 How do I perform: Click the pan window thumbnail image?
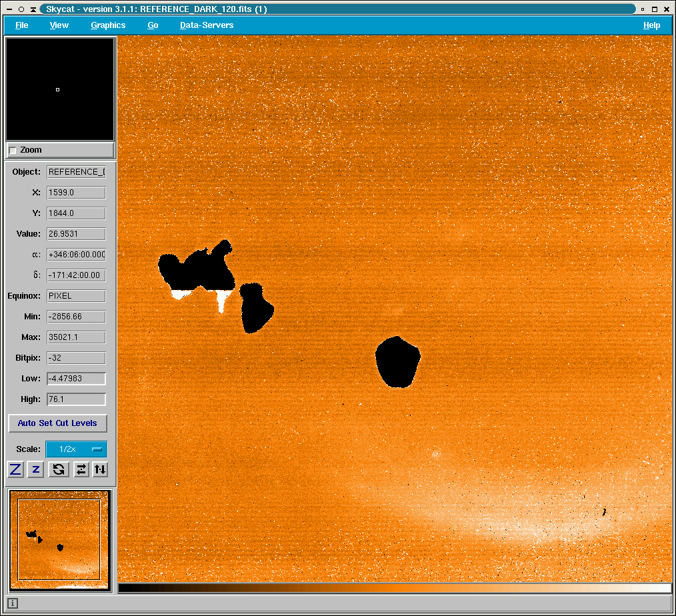click(59, 539)
